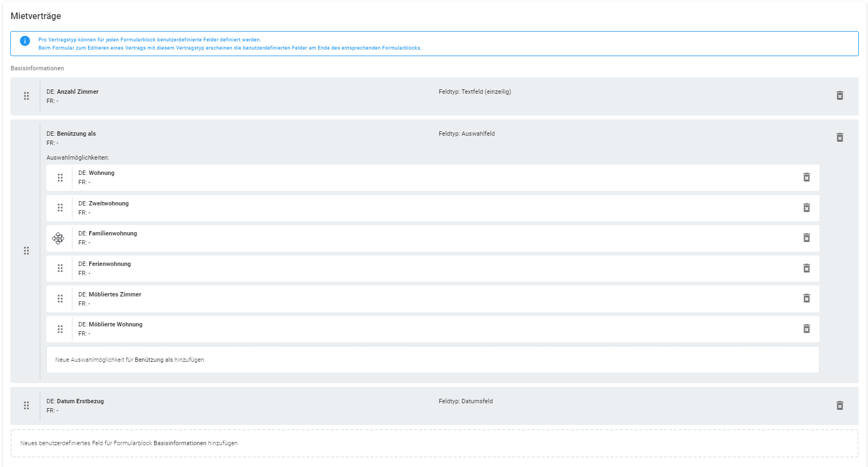Remove the Ferienwohnung option
The width and height of the screenshot is (868, 467).
[806, 268]
